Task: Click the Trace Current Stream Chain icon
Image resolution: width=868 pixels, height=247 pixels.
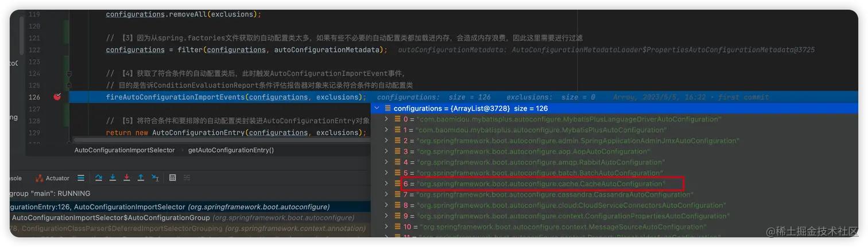Action: pos(186,178)
